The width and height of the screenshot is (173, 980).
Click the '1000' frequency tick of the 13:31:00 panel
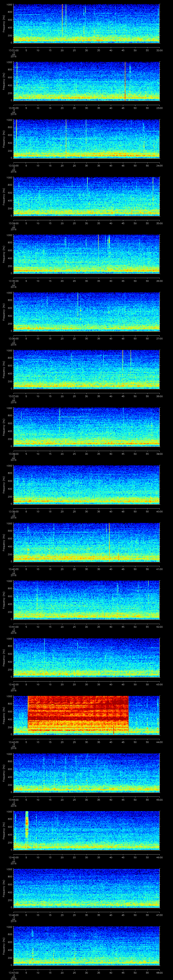click(x=9, y=5)
